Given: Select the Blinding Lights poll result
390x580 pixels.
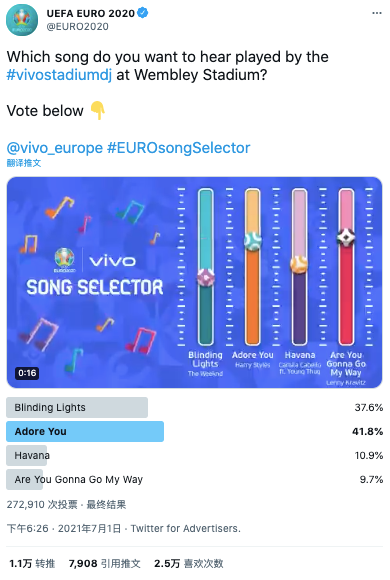Looking at the screenshot, I should click(x=195, y=408).
